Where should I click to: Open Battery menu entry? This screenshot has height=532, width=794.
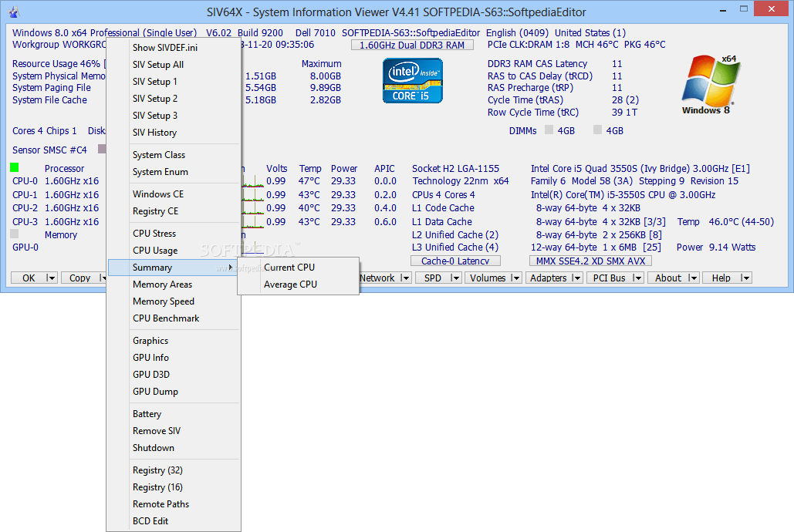coord(174,414)
